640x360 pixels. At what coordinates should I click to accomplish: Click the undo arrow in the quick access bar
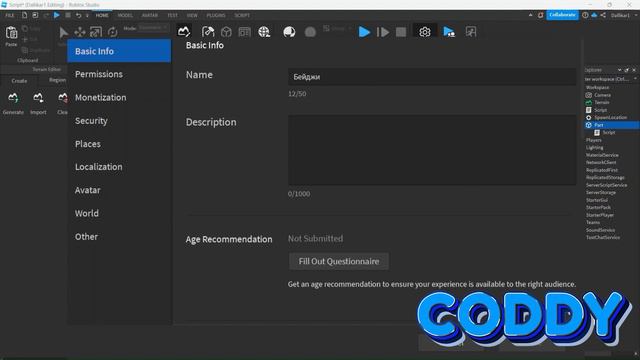(x=78, y=15)
